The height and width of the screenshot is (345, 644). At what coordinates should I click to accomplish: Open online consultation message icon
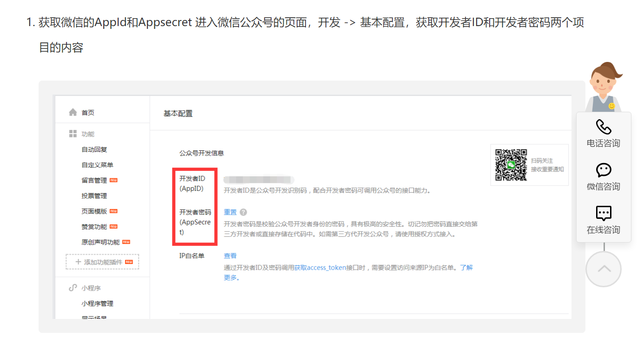604,213
